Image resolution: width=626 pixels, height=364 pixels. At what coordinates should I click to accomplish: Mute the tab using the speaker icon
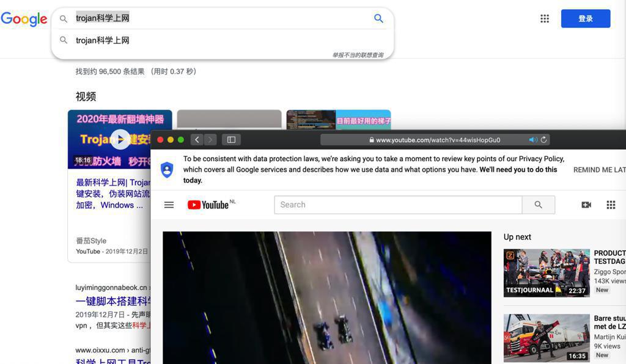(533, 140)
